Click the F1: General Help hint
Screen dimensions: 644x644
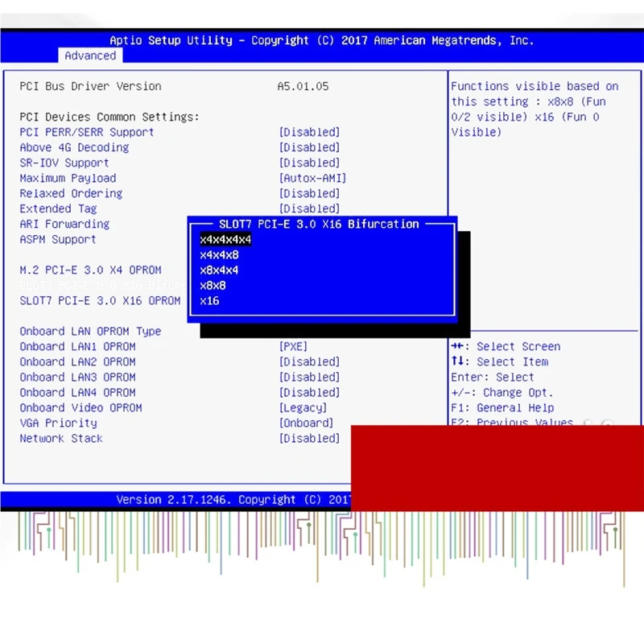click(x=502, y=408)
